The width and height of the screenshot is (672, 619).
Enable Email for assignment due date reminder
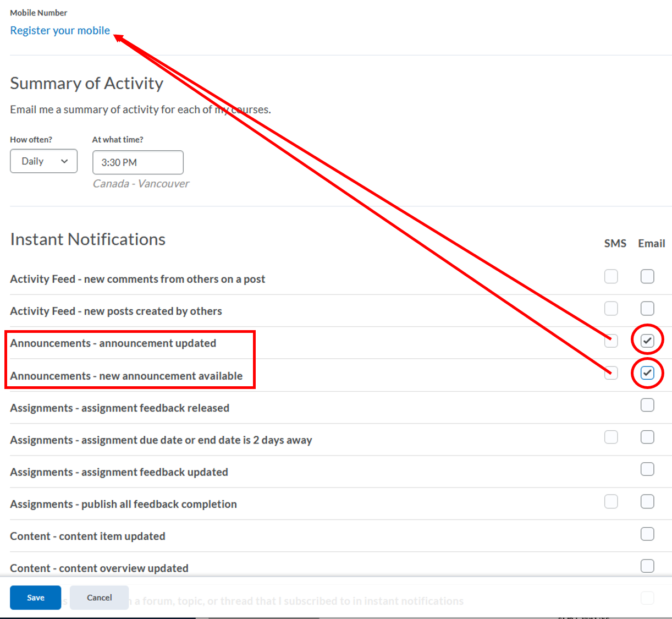[647, 436]
